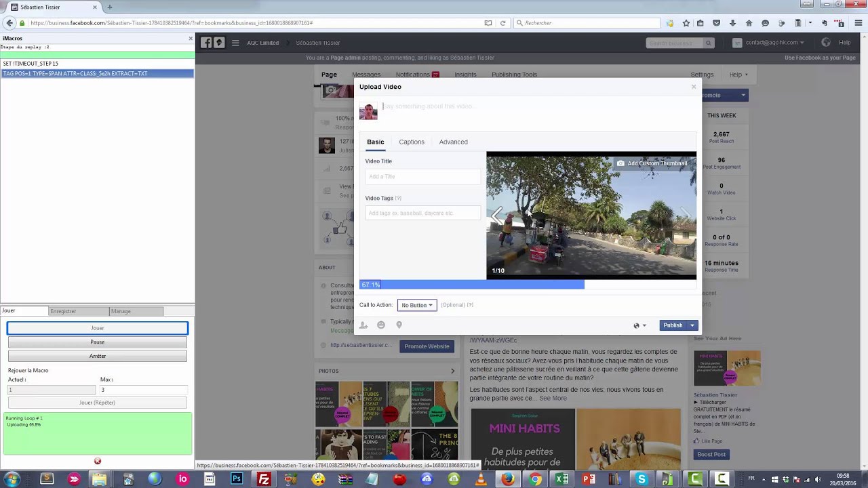The width and height of the screenshot is (868, 488).
Task: Open Excel from the taskbar
Action: 561,479
